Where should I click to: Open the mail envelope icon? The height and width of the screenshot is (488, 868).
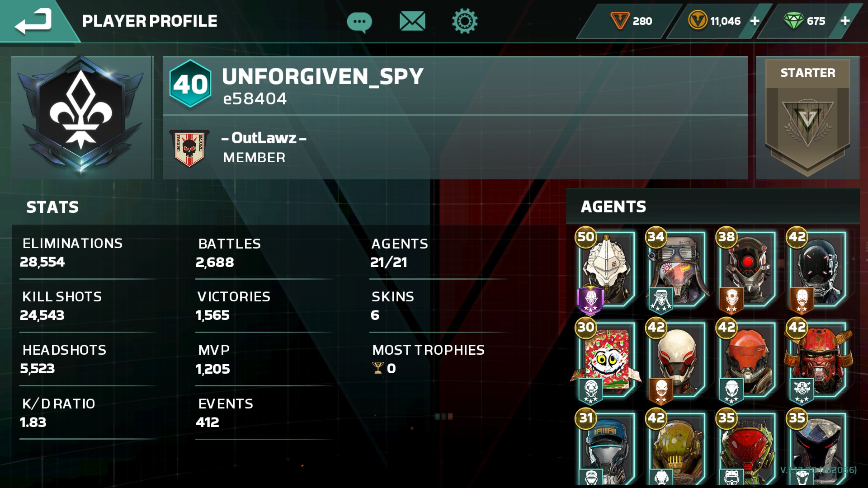412,21
